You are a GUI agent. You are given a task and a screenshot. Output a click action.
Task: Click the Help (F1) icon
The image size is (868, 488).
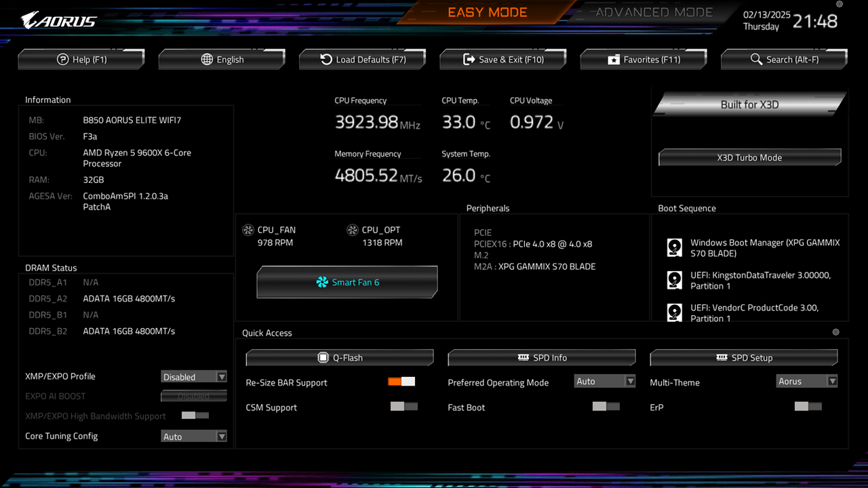click(x=81, y=59)
